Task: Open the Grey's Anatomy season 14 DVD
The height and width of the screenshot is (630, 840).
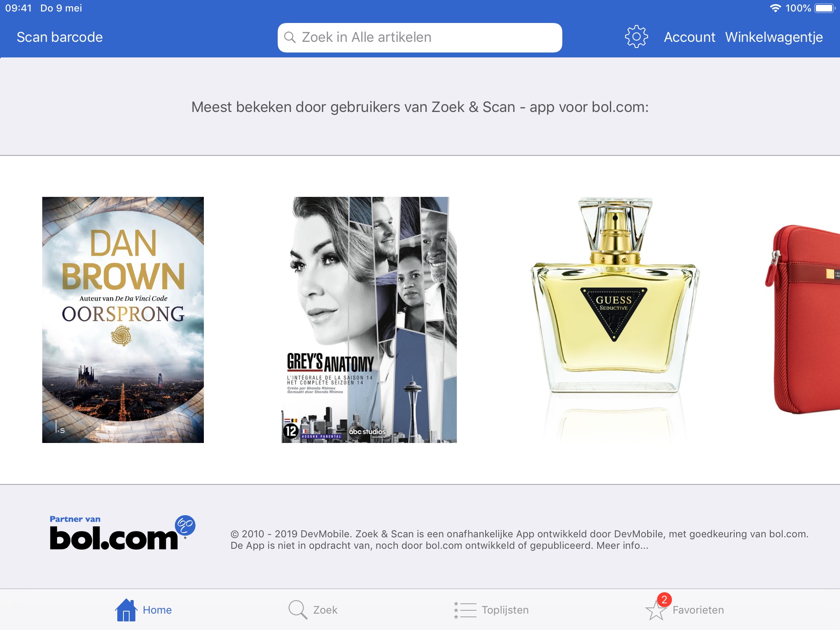Action: [x=369, y=320]
